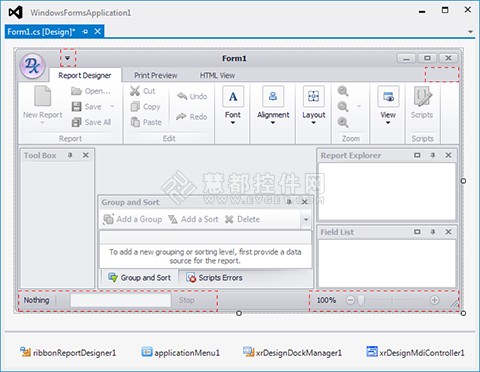Close the Tool Box panel
This screenshot has height=372, width=480.
tap(86, 155)
